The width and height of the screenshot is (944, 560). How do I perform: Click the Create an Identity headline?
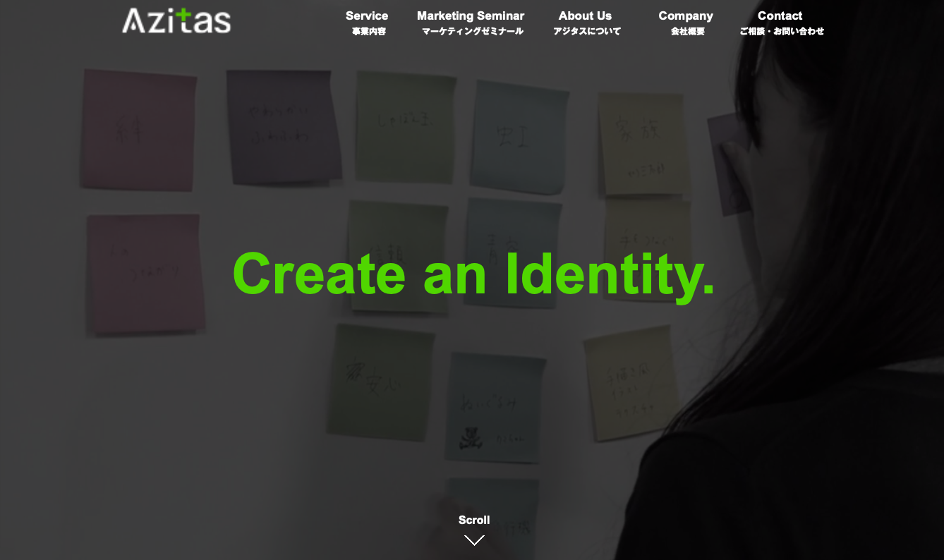(x=473, y=275)
